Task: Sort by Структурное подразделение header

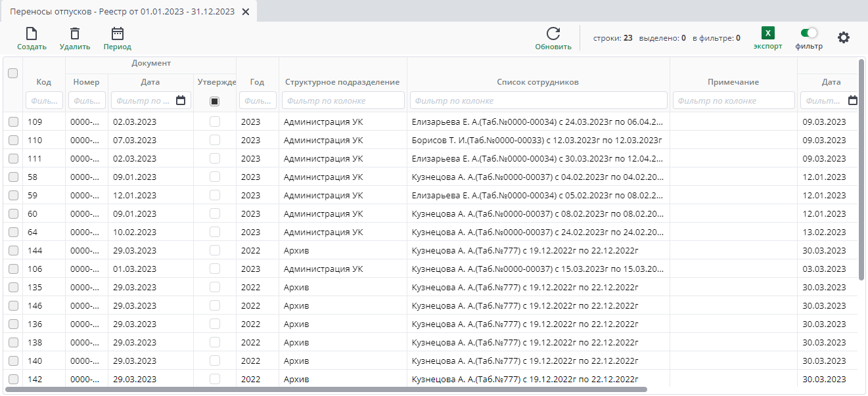Action: click(x=342, y=82)
